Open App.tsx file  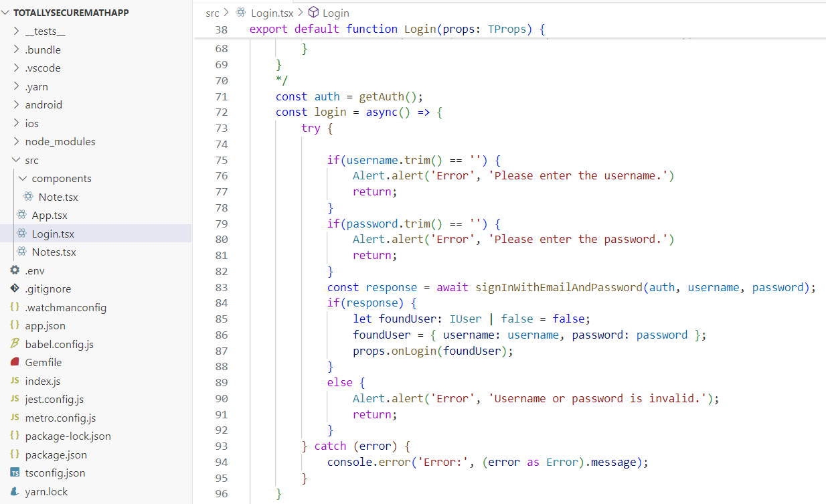[x=50, y=216]
